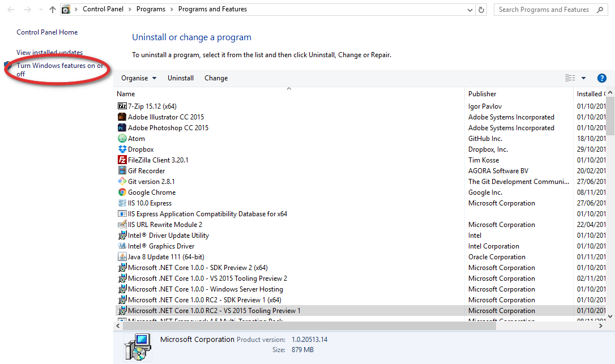Click the vertical scrollbar up arrow
The image size is (615, 364).
tap(610, 93)
